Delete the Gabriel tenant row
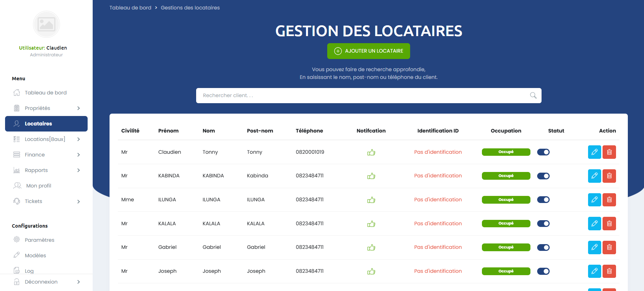This screenshot has width=644, height=291. [609, 248]
